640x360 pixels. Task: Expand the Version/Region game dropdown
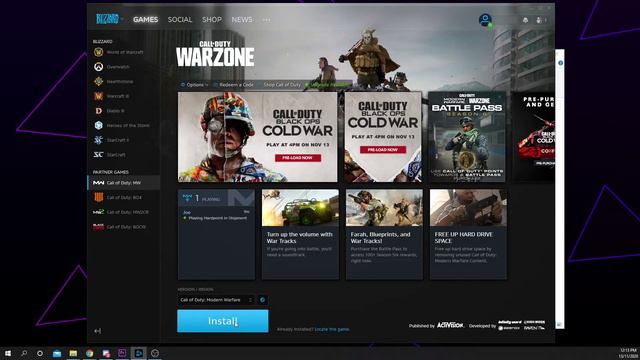coord(216,300)
